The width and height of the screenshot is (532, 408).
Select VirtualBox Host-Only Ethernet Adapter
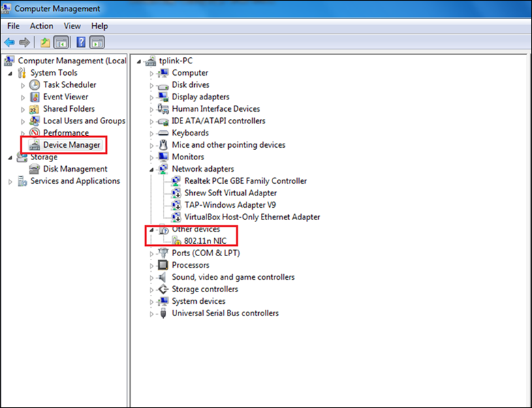tap(252, 217)
